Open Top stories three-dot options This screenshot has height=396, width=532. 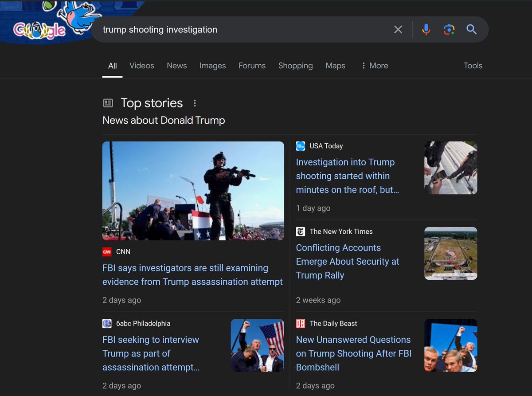point(195,103)
